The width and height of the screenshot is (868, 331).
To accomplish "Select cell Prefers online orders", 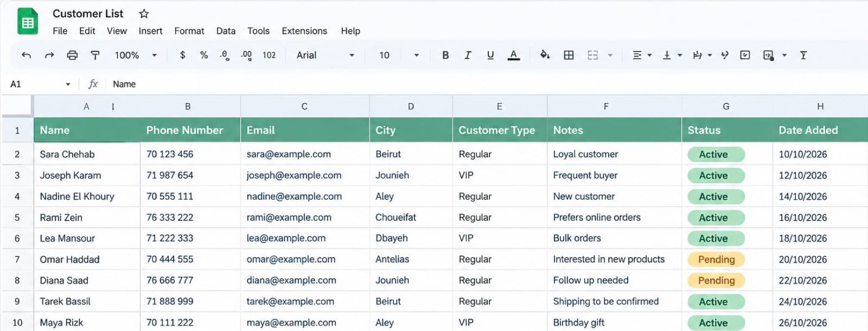I will click(615, 217).
